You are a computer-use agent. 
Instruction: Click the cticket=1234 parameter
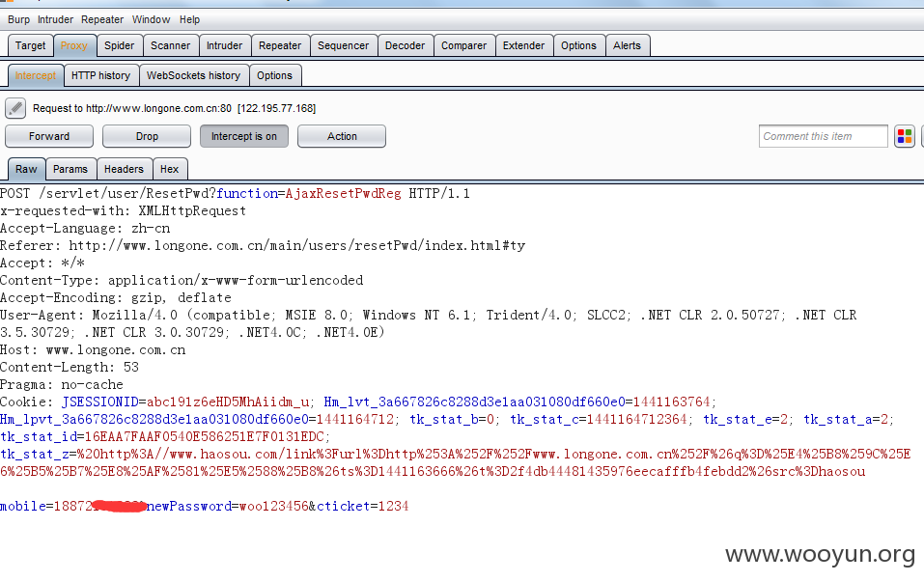click(362, 507)
